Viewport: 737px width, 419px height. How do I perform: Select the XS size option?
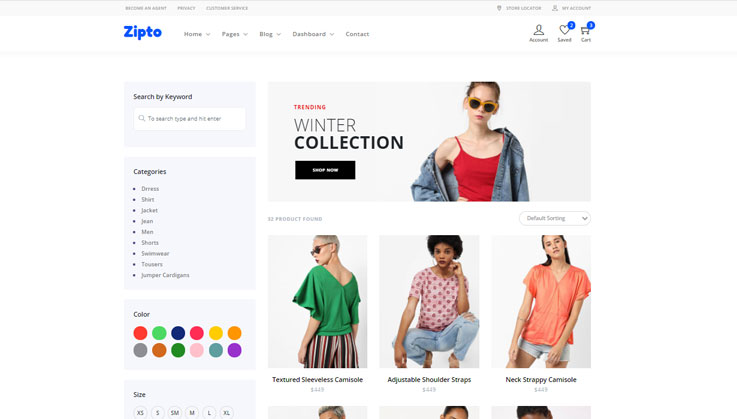[140, 412]
